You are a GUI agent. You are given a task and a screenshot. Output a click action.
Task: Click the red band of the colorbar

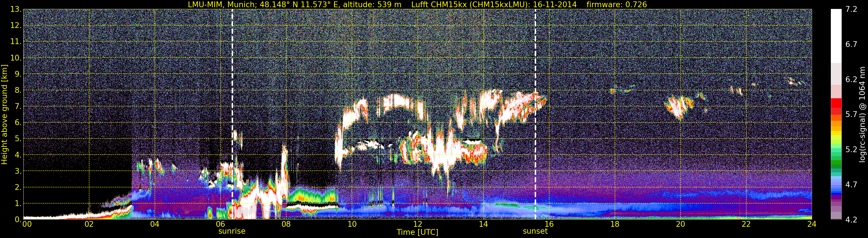tap(836, 106)
